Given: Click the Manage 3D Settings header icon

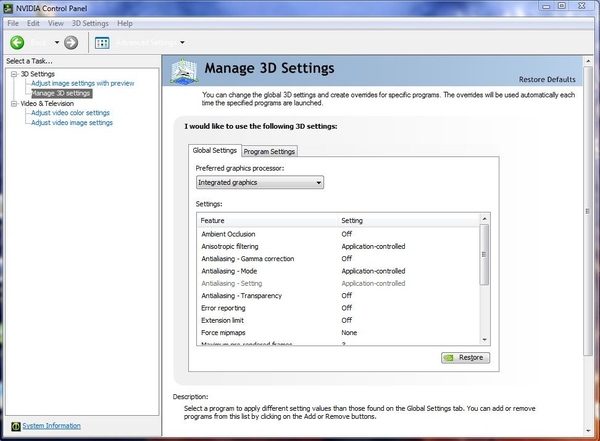Looking at the screenshot, I should tap(182, 70).
